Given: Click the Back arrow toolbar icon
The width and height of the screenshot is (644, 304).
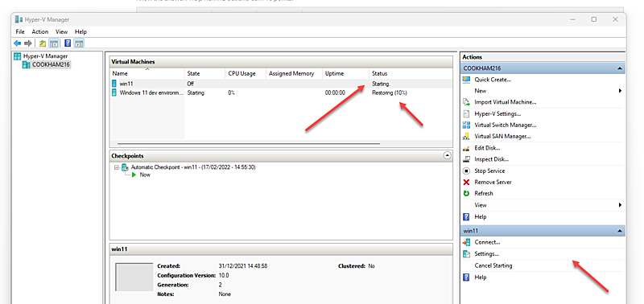Looking at the screenshot, I should (17, 43).
